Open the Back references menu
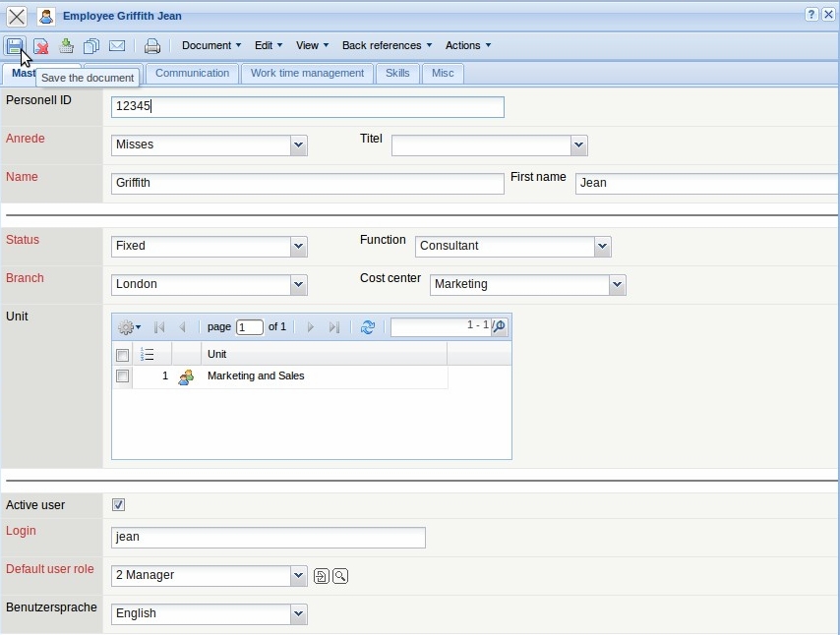840x635 pixels. [387, 46]
